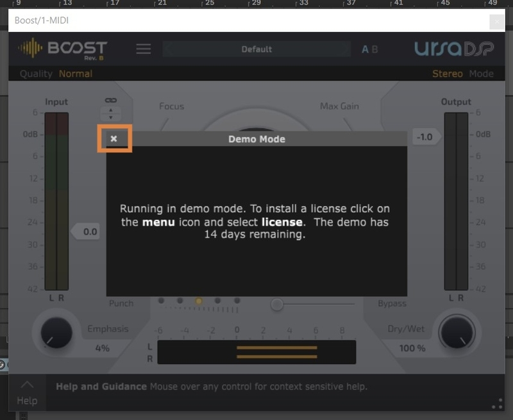The height and width of the screenshot is (420, 513).
Task: Close the Boost/1-MIDI plugin window
Action: pyautogui.click(x=496, y=22)
